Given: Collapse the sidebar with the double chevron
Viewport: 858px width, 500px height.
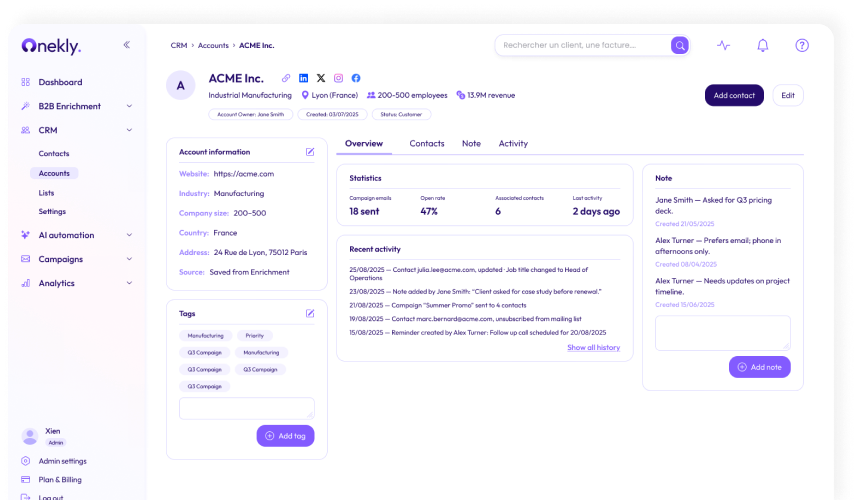Looking at the screenshot, I should click(x=126, y=45).
